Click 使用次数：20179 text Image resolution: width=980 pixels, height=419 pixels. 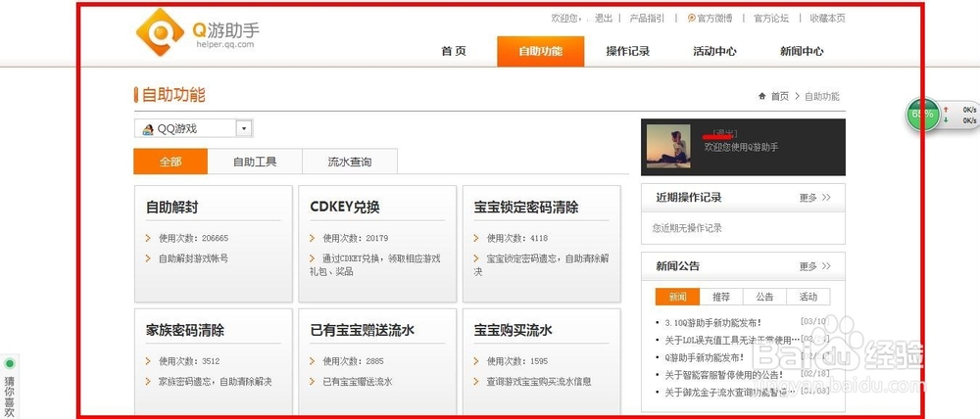[x=356, y=238]
